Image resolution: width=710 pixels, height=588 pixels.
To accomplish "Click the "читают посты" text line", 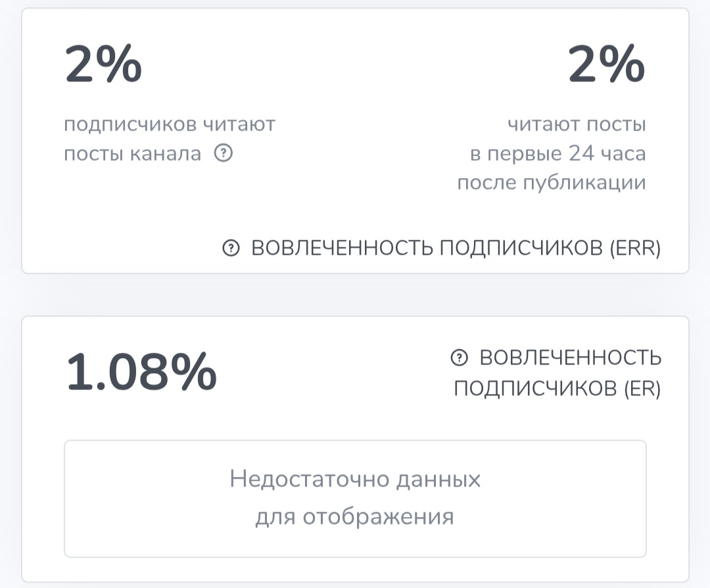I will 576,124.
